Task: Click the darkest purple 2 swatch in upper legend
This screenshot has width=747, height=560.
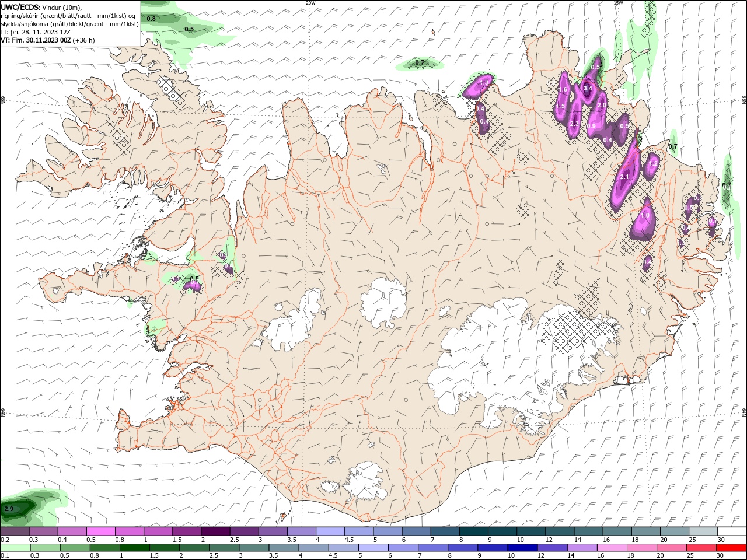Action: point(215,531)
